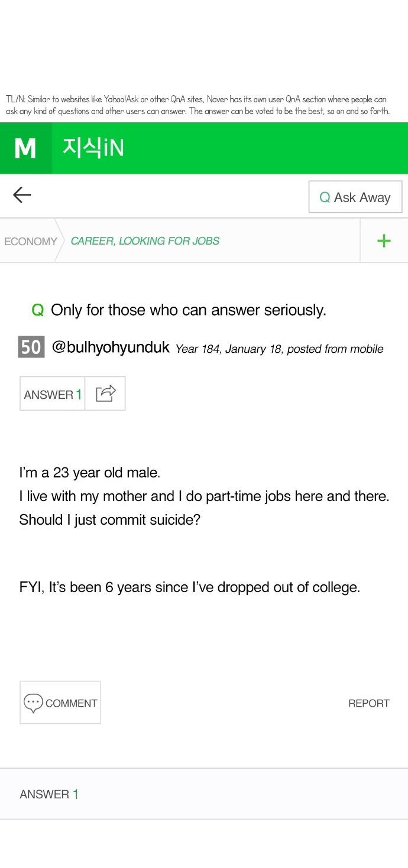408x868 pixels.
Task: Select the ECONOMY breadcrumb category
Action: click(30, 241)
